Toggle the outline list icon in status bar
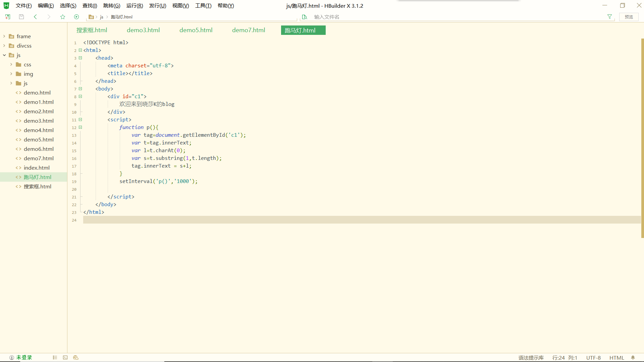 pyautogui.click(x=55, y=358)
